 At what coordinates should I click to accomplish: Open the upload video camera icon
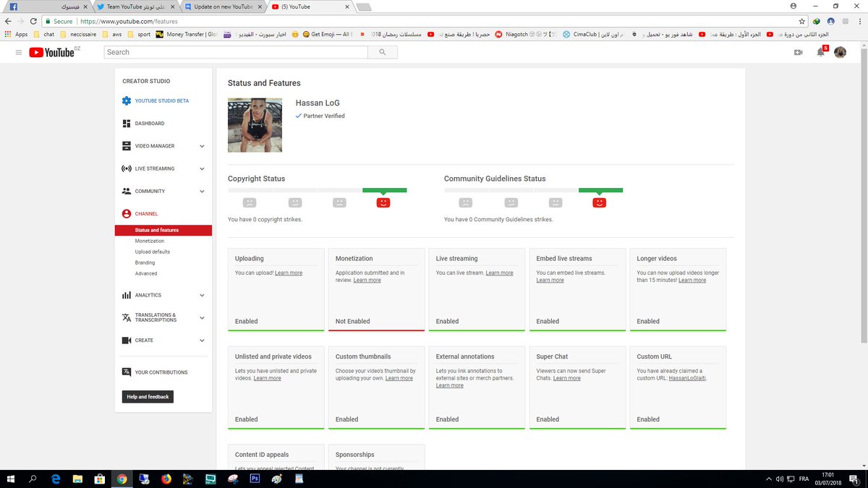click(x=799, y=52)
